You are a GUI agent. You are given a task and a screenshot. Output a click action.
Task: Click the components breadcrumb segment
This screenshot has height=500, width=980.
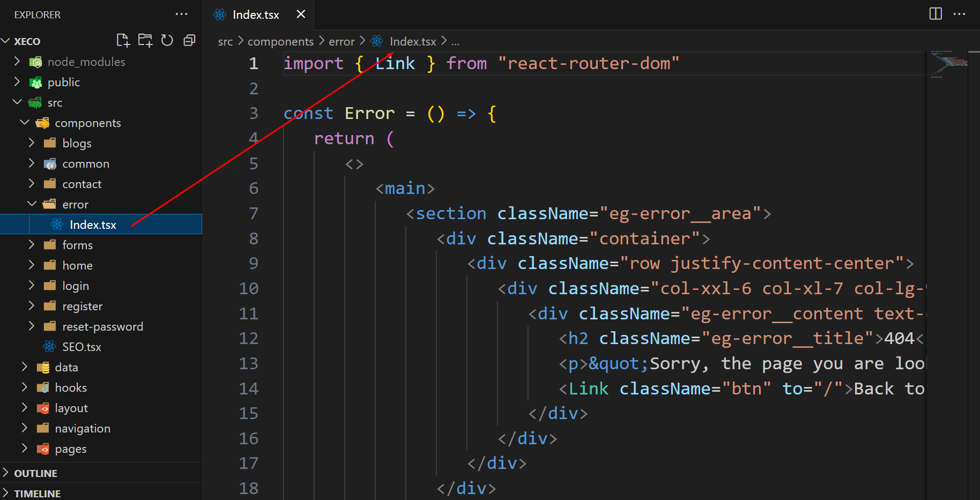280,41
